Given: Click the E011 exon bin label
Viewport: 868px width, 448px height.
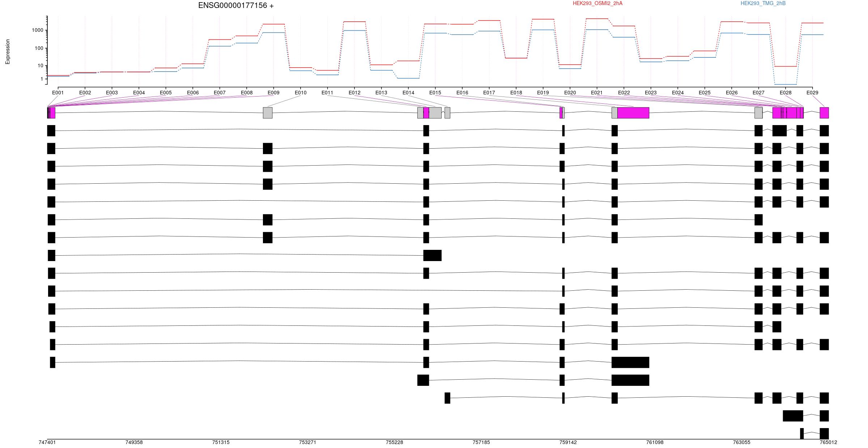Looking at the screenshot, I should tap(327, 93).
